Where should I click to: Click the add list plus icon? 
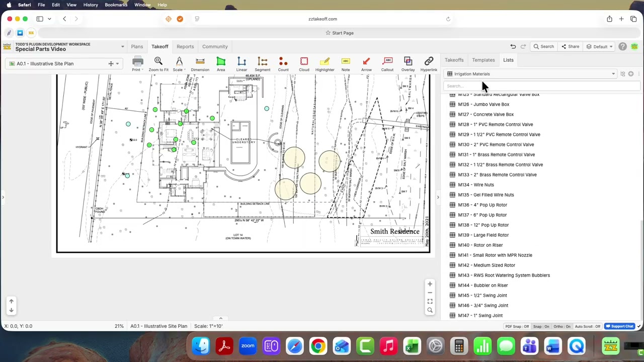coord(631,74)
